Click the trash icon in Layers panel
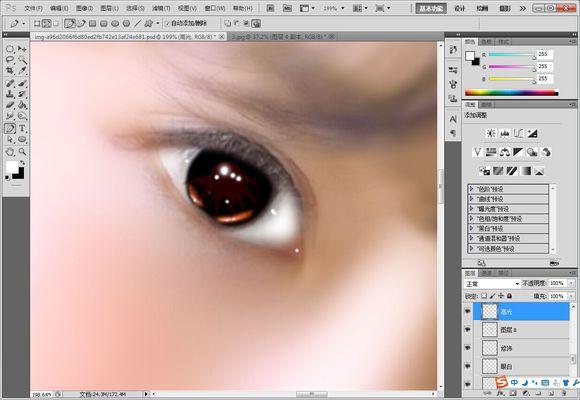 (564, 393)
